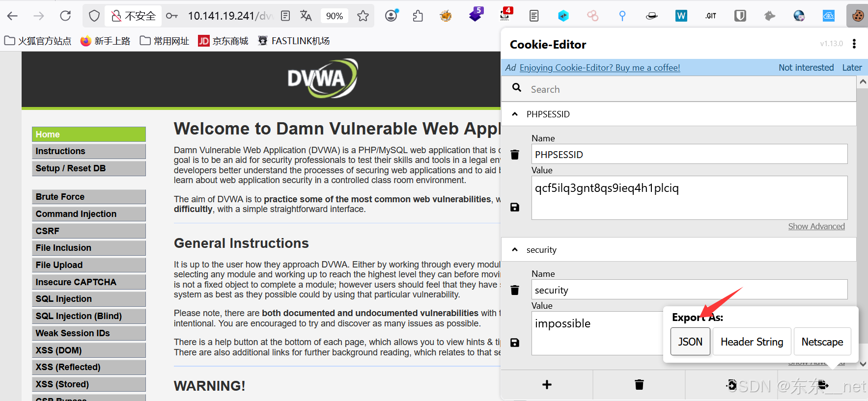868x401 pixels.
Task: Save the PHPSESSID cookie with disk icon
Action: [515, 207]
